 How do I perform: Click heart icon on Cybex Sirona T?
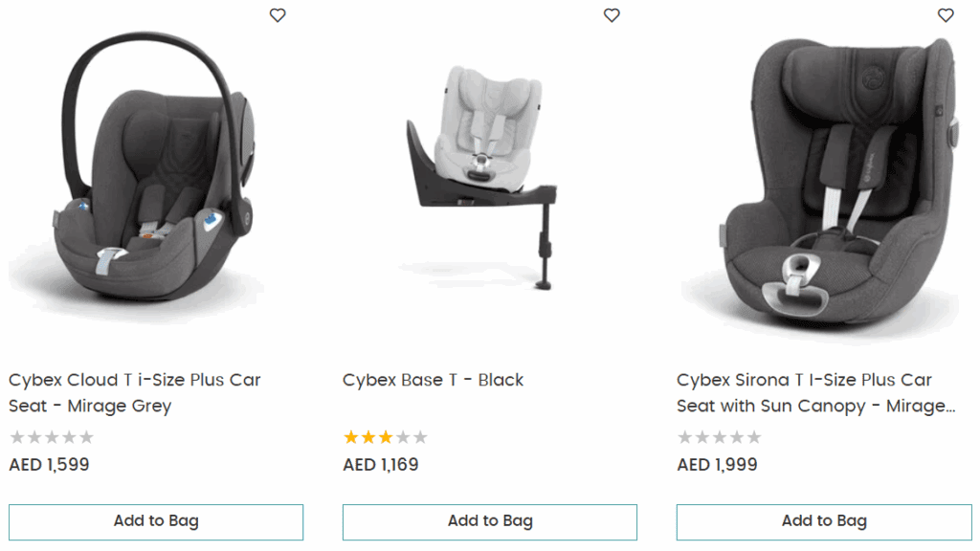946,15
